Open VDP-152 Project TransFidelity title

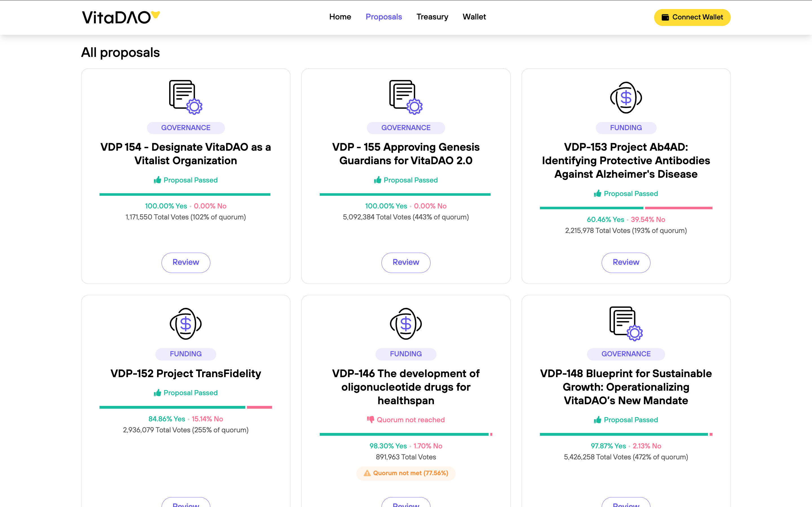click(x=186, y=373)
